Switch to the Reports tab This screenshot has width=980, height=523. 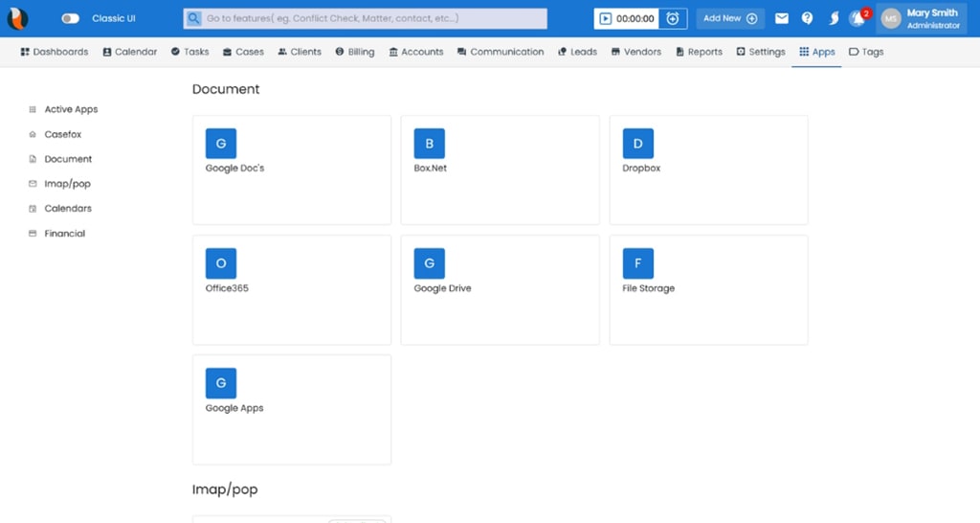[699, 52]
